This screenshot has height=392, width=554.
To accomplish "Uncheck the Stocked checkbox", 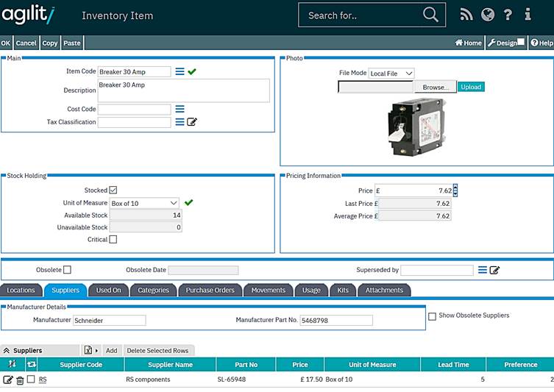I will pos(113,190).
